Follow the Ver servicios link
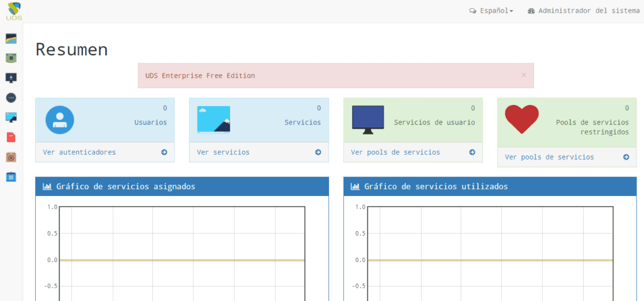The height and width of the screenshot is (301, 644). tap(223, 152)
